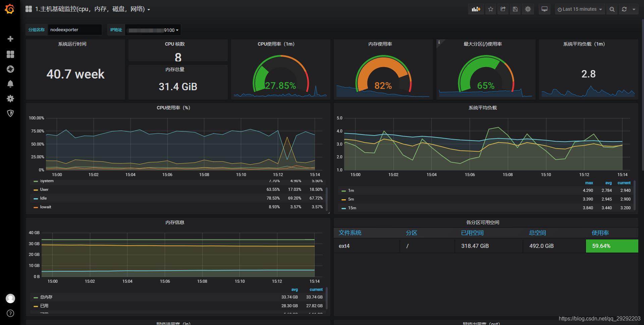Toggle the System series in CPU legend
The height and width of the screenshot is (325, 644).
click(x=47, y=181)
